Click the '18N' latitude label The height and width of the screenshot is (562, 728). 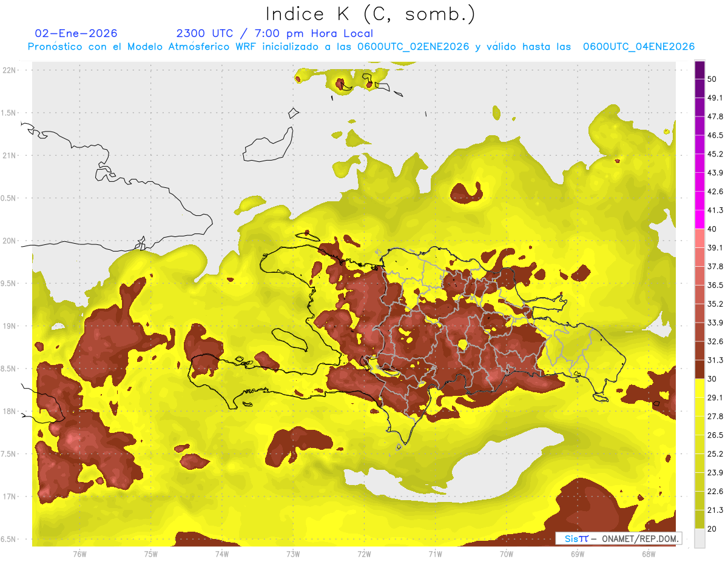click(x=10, y=411)
